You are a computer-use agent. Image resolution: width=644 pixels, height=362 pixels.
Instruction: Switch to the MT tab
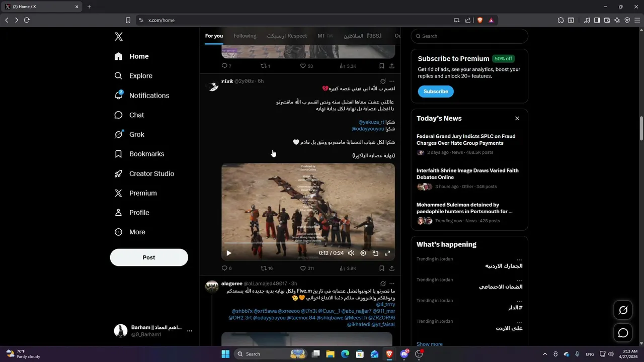(325, 36)
